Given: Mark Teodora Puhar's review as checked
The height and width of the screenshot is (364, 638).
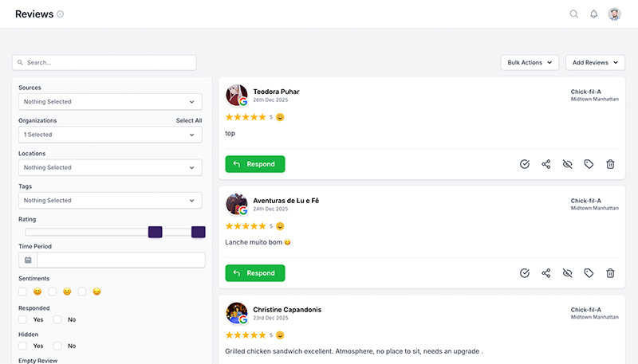Looking at the screenshot, I should 525,164.
